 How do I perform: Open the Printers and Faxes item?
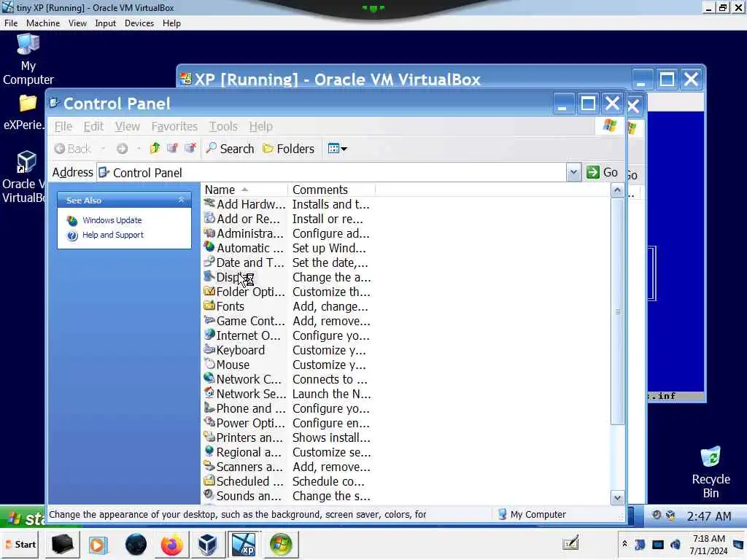[243, 437]
